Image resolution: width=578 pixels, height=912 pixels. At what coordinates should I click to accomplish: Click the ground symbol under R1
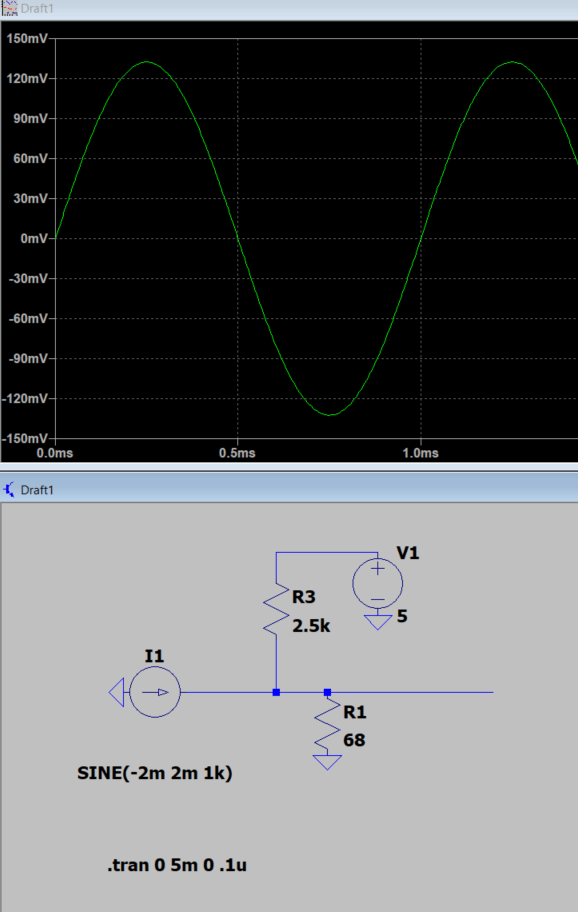(x=327, y=762)
